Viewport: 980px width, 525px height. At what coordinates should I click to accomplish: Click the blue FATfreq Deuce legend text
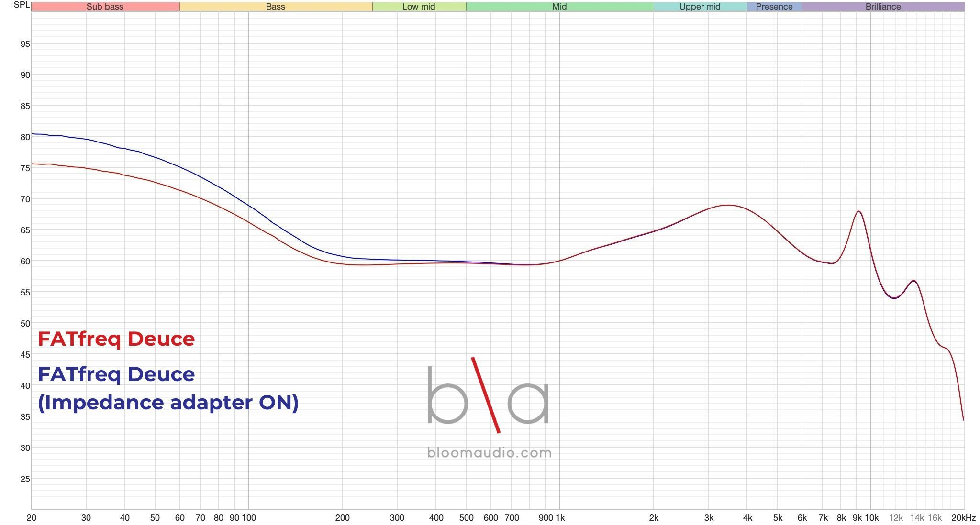pyautogui.click(x=116, y=374)
